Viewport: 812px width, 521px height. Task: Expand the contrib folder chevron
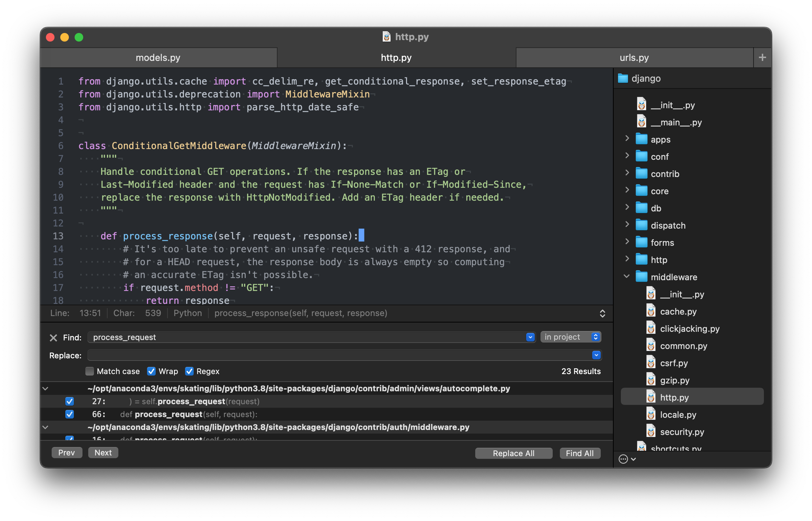pos(627,173)
